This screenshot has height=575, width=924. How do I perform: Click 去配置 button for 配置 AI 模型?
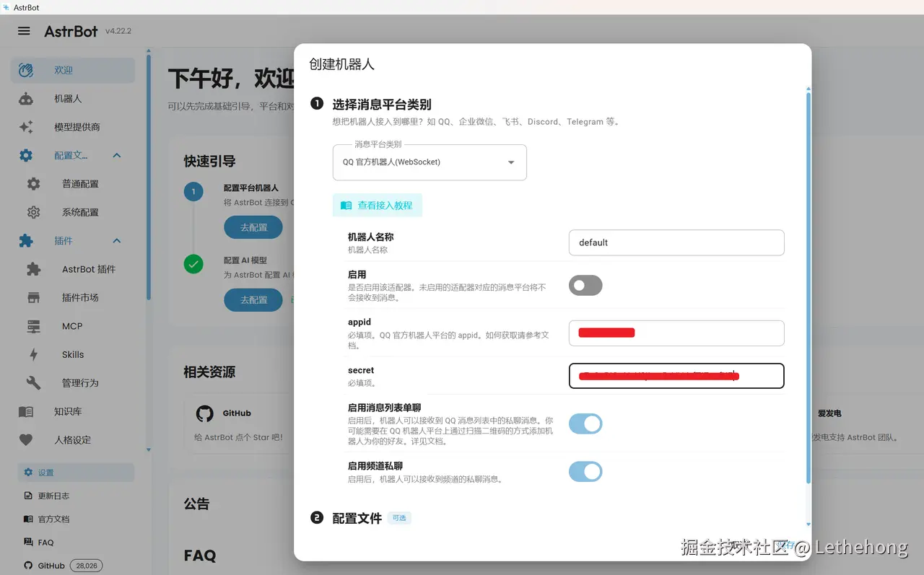[253, 300]
